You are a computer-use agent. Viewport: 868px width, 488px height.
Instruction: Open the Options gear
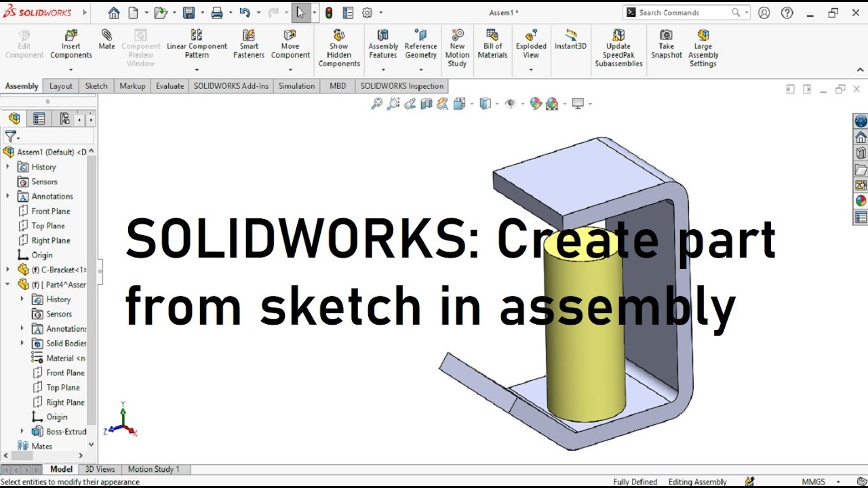367,13
